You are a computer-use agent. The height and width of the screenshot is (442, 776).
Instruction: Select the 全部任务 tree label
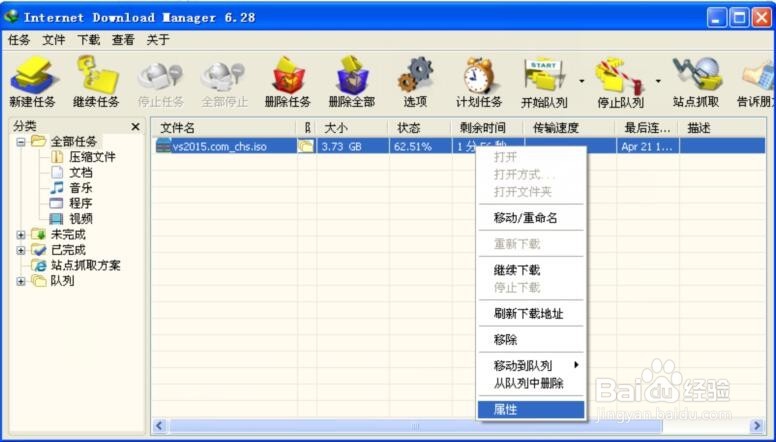coord(74,142)
